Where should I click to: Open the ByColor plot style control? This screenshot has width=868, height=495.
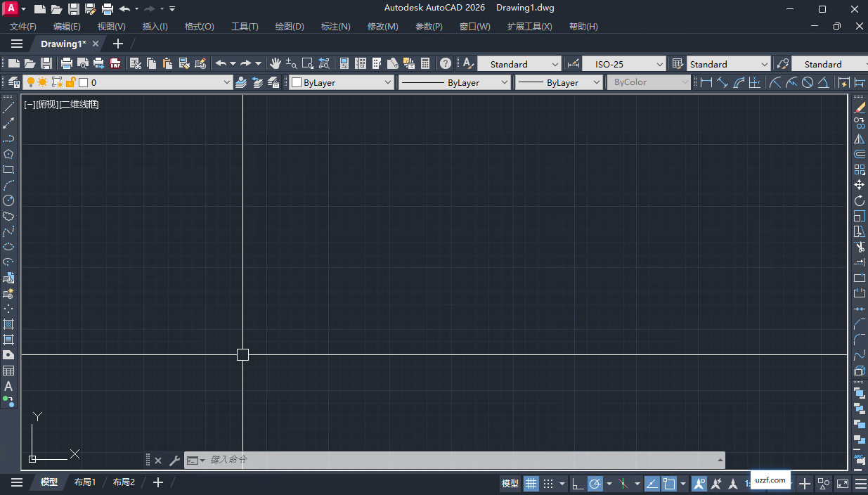pyautogui.click(x=647, y=82)
